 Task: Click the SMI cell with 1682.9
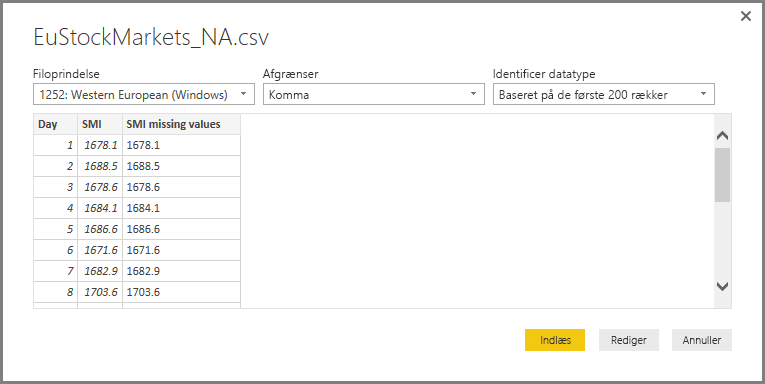(x=100, y=271)
